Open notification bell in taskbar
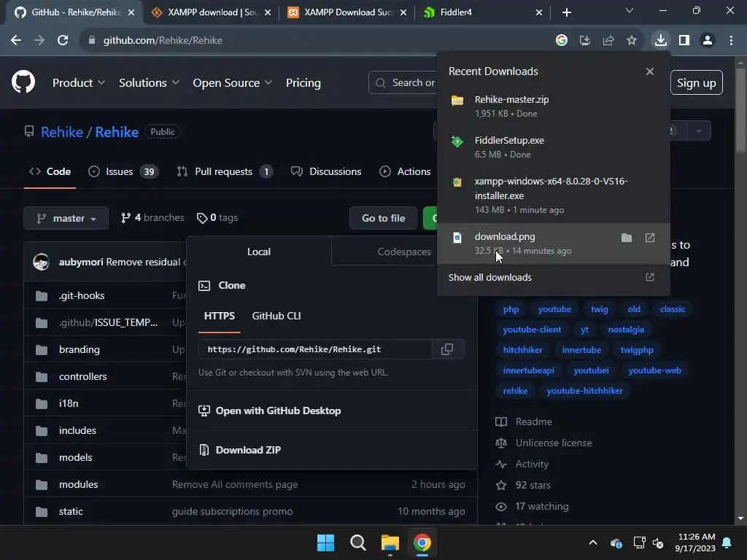 (x=727, y=542)
